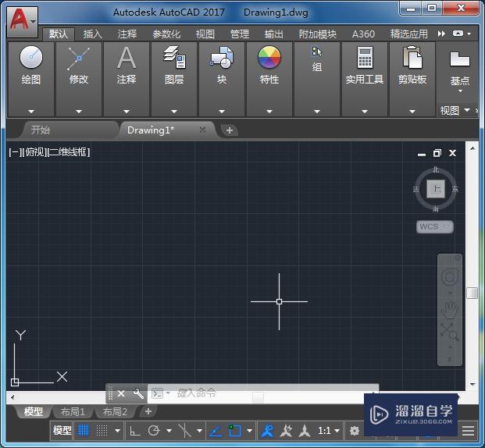
Task: Open the Utilities (实用工具) calculator panel
Action: point(365,57)
